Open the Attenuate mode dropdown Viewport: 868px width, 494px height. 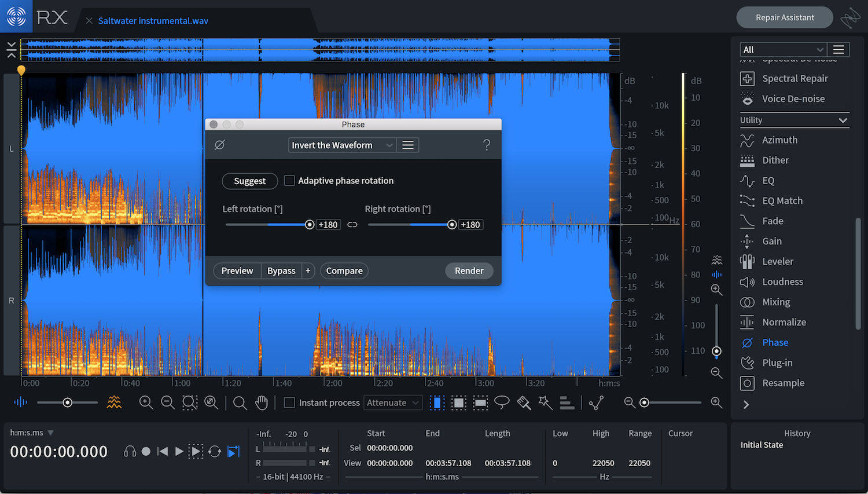(393, 402)
